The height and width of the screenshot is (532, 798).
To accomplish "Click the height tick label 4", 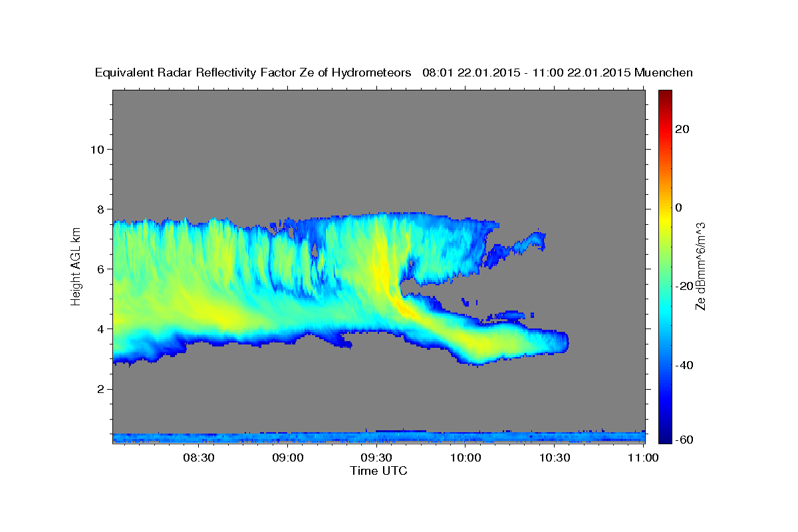I will [x=100, y=329].
